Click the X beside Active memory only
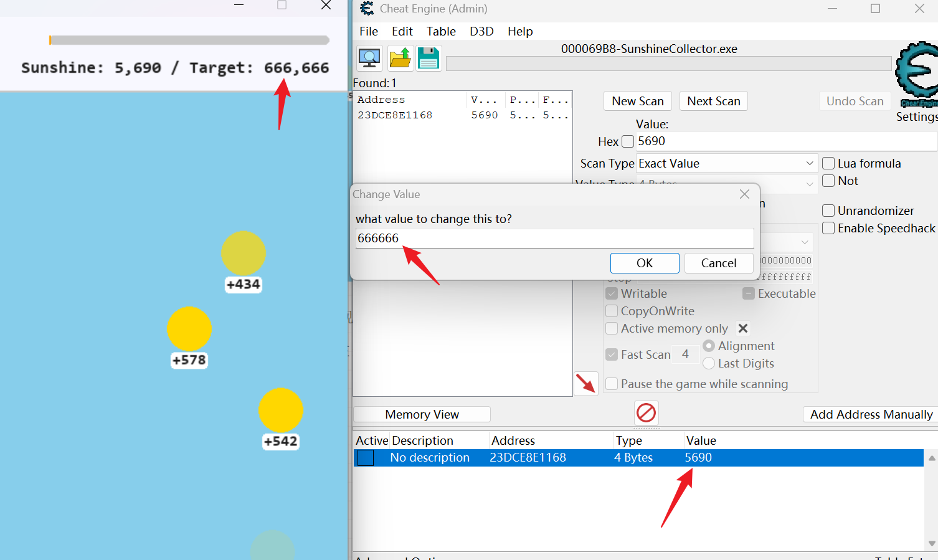The height and width of the screenshot is (560, 938). (742, 328)
